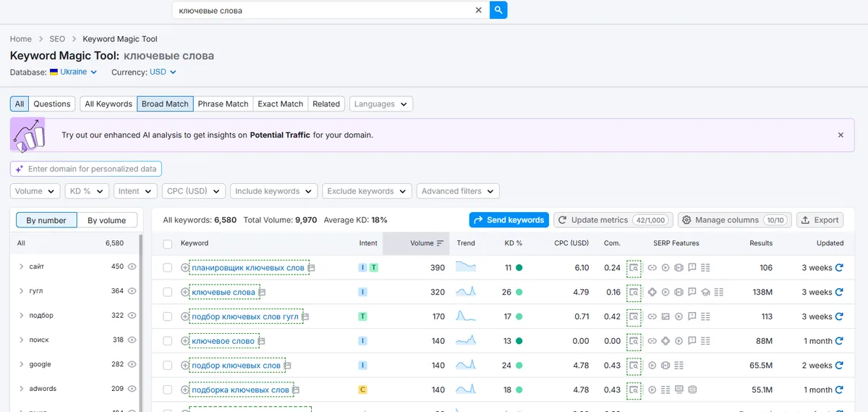
Task: Add ключевые слова via its plus icon
Action: pyautogui.click(x=185, y=293)
